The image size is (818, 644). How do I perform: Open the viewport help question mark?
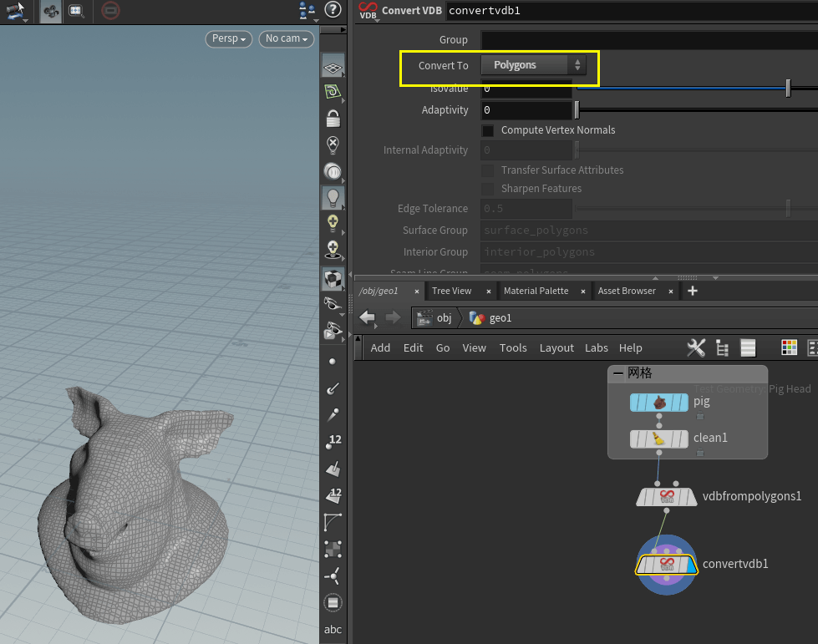coord(333,10)
